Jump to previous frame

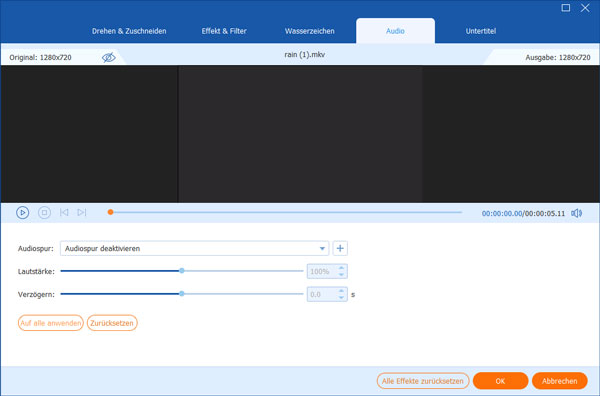pyautogui.click(x=64, y=212)
